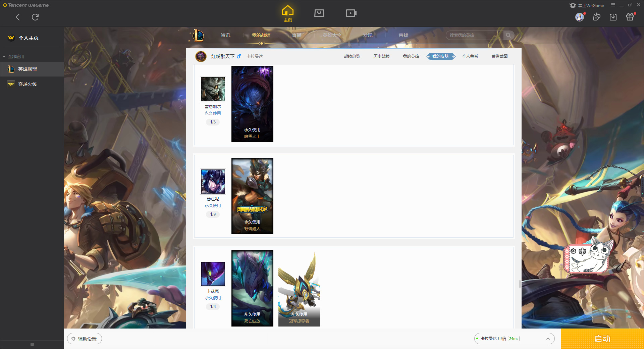644x349 pixels.
Task: Click the 卡兹克 champion portrait
Action: [x=213, y=274]
